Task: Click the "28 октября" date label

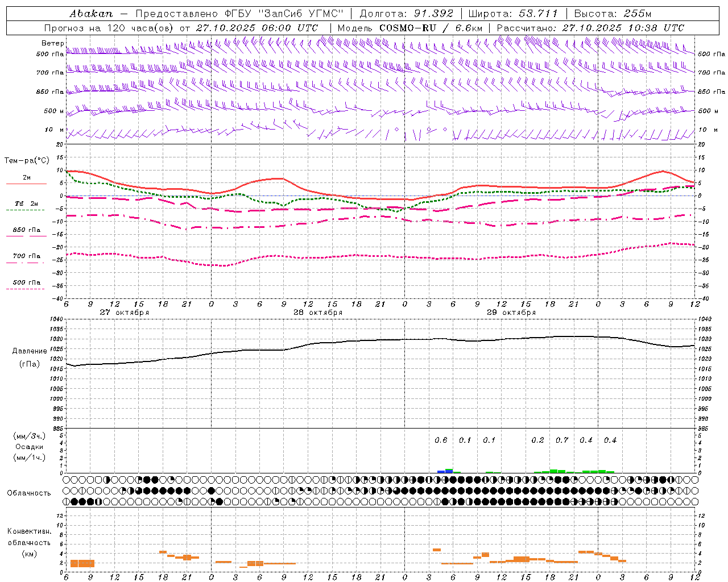Action: (x=318, y=313)
